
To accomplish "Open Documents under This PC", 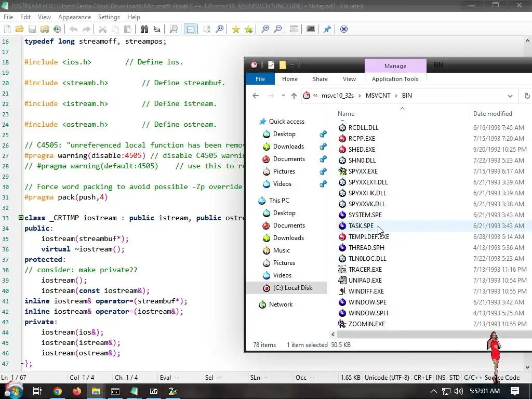I will [289, 225].
